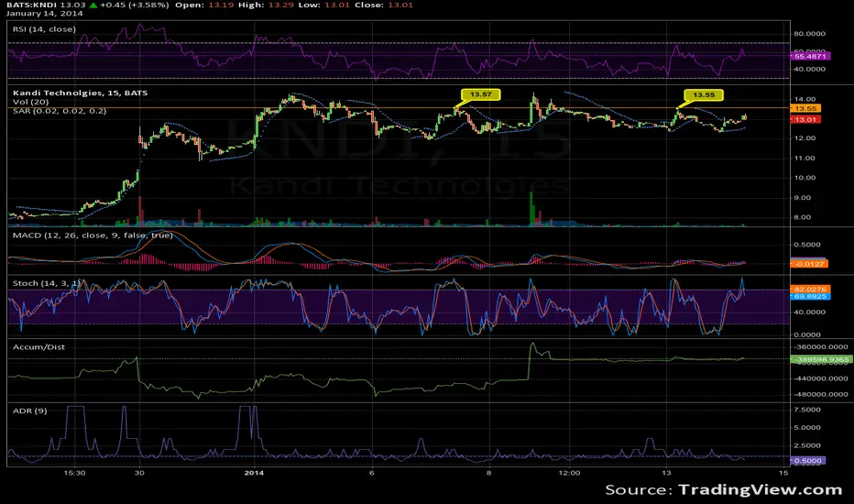Click the ADR 7.5000 axis label
The image size is (854, 504).
click(807, 410)
